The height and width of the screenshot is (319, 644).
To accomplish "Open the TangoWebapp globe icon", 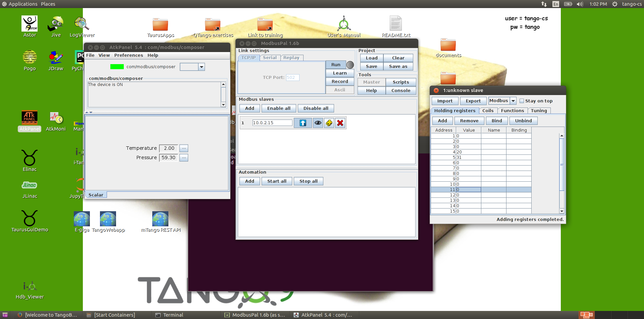I will [108, 222].
